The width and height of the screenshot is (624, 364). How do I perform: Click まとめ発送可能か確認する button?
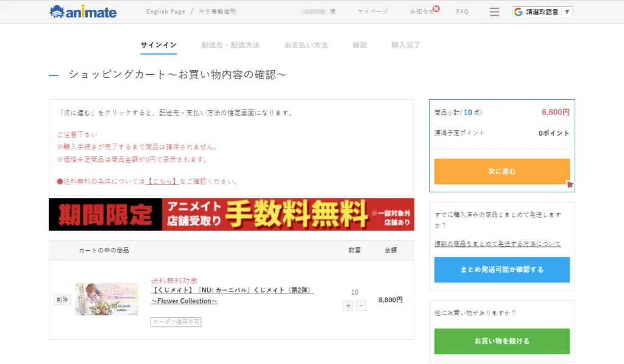[x=502, y=270]
